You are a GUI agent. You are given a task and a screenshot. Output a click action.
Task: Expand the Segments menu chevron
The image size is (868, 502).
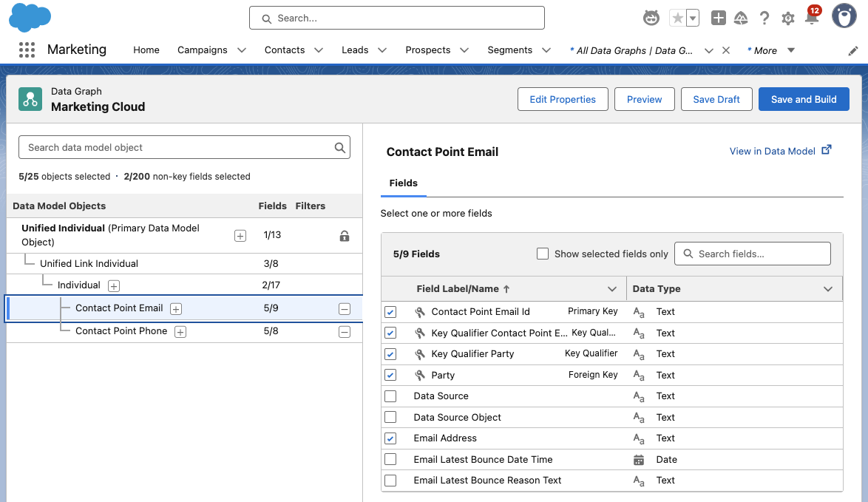(546, 50)
